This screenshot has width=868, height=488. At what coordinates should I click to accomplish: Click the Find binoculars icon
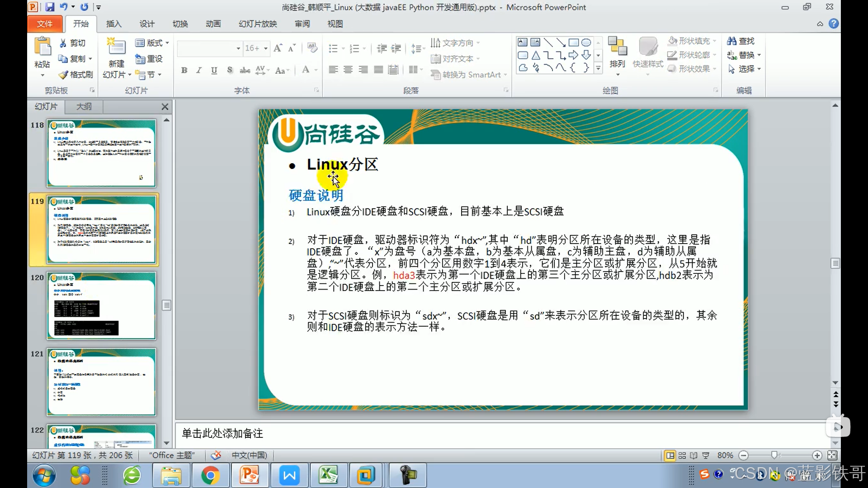(x=731, y=41)
